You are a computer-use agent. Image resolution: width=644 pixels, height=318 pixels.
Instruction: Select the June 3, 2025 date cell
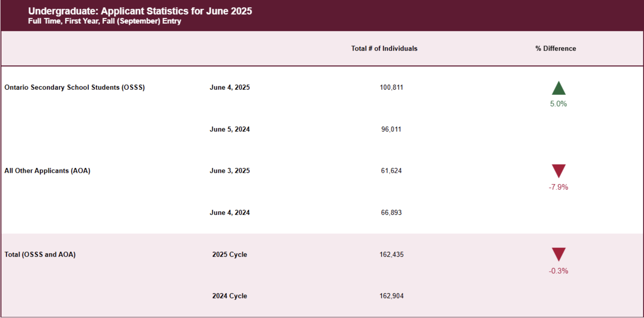point(230,171)
